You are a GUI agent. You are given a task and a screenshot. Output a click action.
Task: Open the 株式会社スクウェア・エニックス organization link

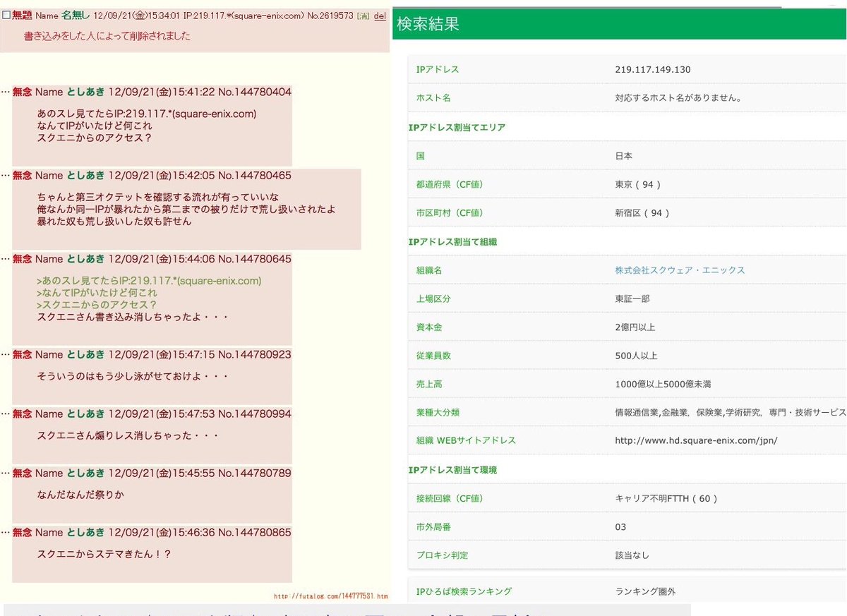click(x=680, y=270)
